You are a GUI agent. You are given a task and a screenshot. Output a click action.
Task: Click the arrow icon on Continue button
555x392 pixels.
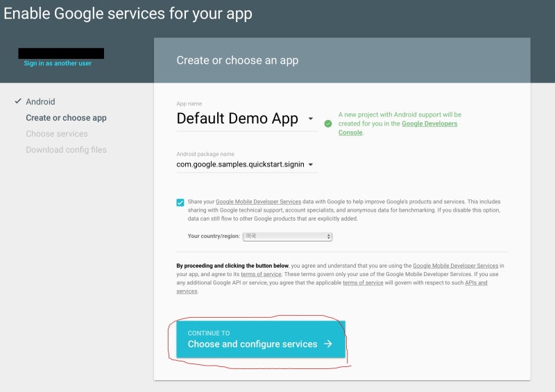tap(328, 344)
